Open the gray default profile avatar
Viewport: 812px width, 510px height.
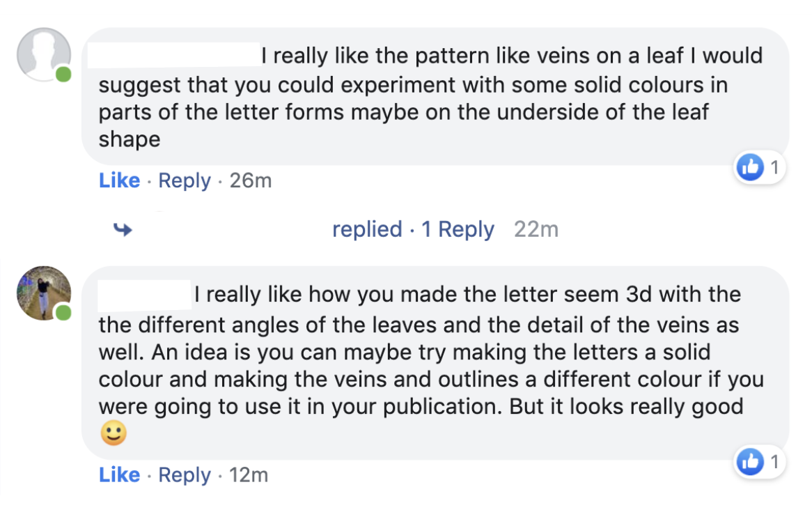tap(43, 54)
